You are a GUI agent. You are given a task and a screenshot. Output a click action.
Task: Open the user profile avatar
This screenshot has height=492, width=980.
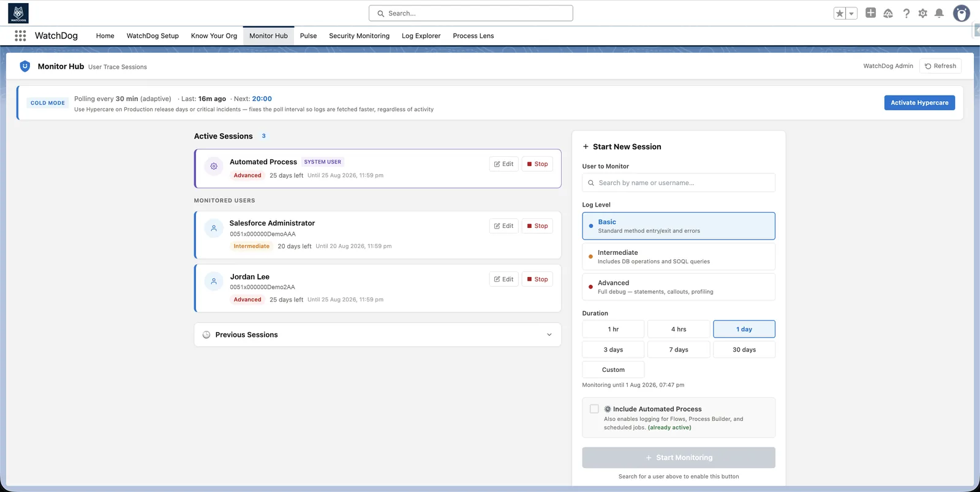[x=962, y=13]
